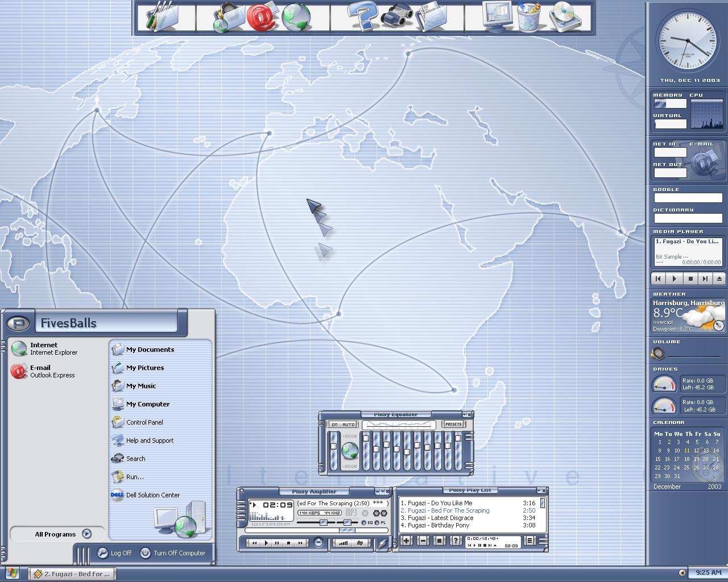Expand the system tray arrow near clock
The height and width of the screenshot is (582, 728).
coord(682,573)
